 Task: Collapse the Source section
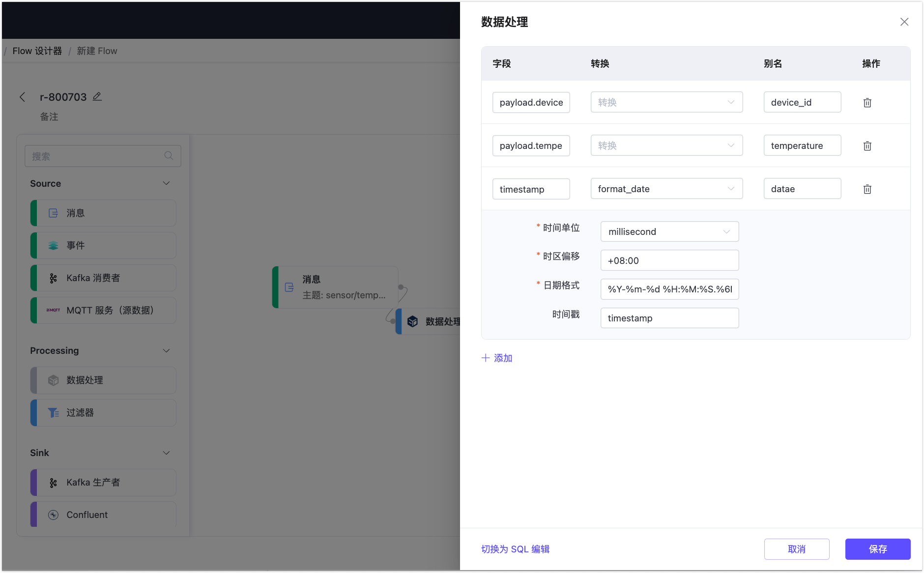click(x=166, y=183)
